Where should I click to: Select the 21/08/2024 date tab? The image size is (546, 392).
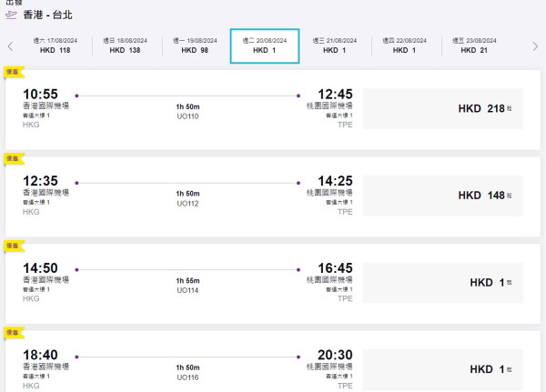[335, 45]
